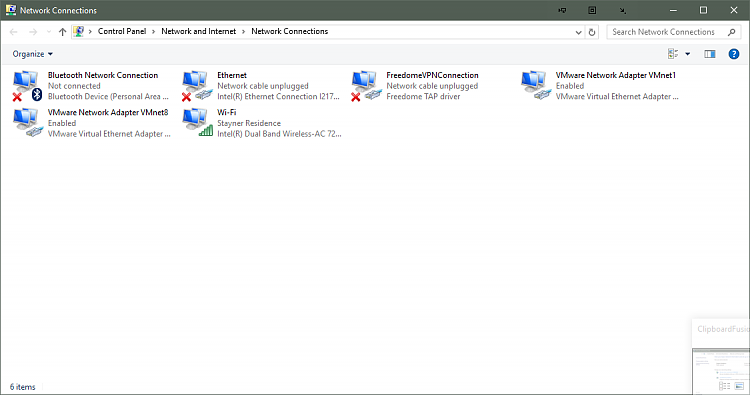Select the 'Freedome TAP driver' text
The height and width of the screenshot is (395, 750).
pos(423,97)
